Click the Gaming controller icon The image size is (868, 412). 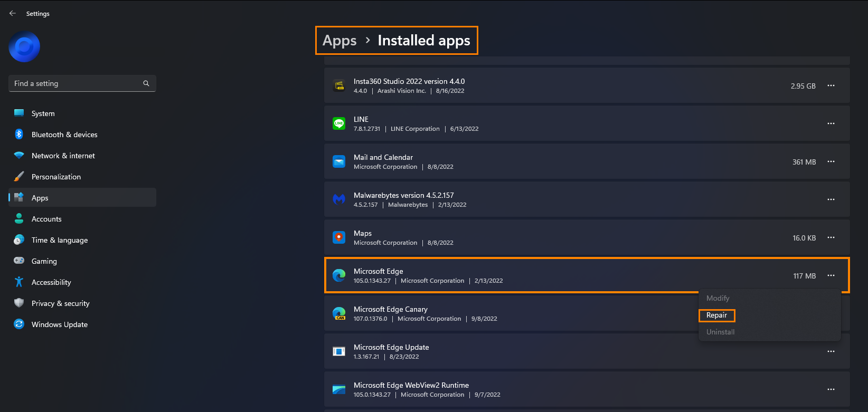(x=19, y=261)
